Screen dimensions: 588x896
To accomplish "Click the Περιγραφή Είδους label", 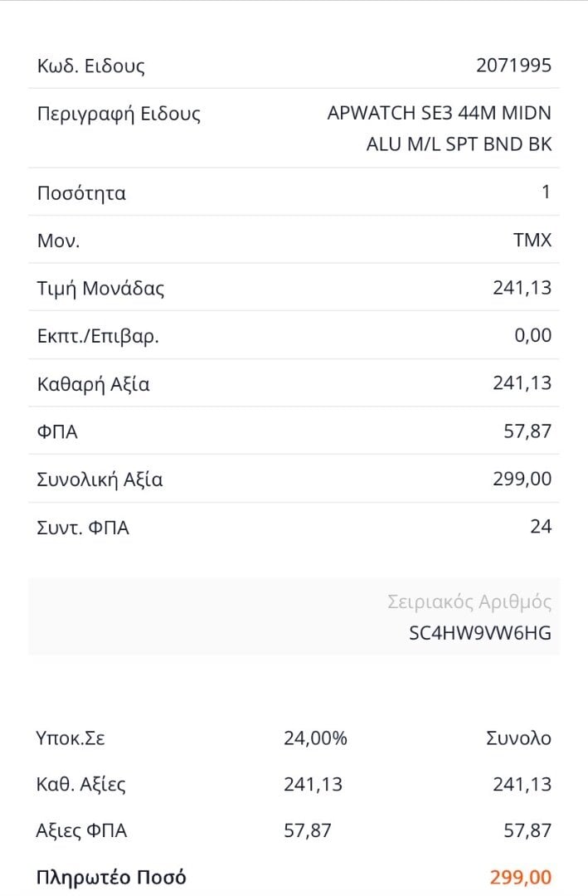I will pos(119,114).
